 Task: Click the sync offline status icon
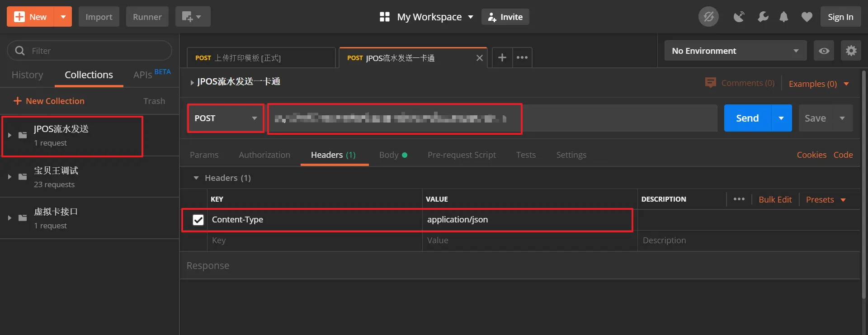[x=708, y=17]
